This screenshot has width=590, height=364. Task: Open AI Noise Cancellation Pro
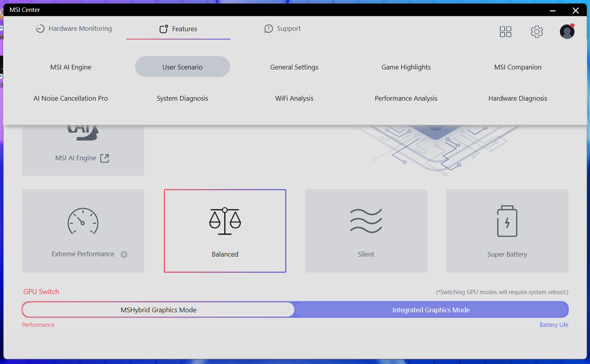[71, 98]
